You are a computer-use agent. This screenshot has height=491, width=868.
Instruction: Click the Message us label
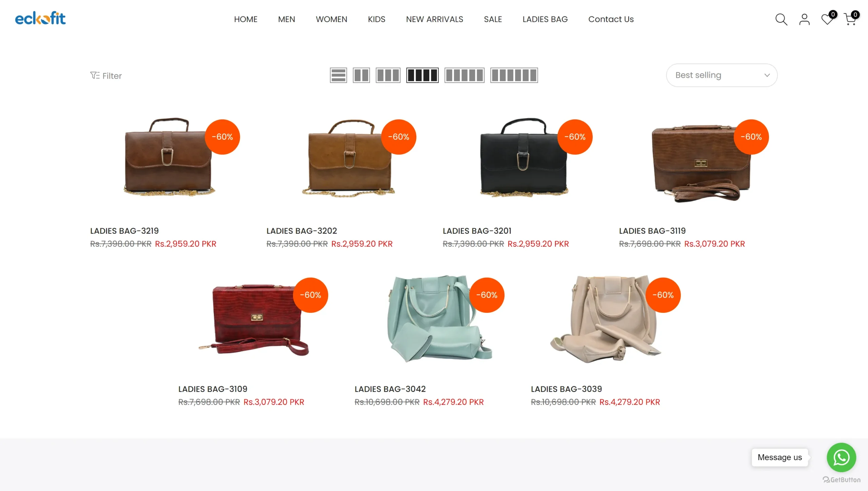click(780, 457)
